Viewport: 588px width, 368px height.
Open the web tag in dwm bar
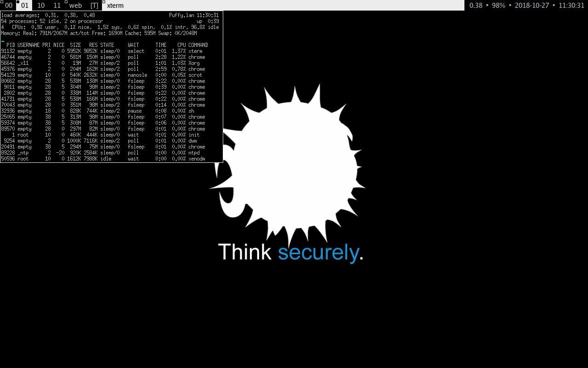tap(75, 6)
